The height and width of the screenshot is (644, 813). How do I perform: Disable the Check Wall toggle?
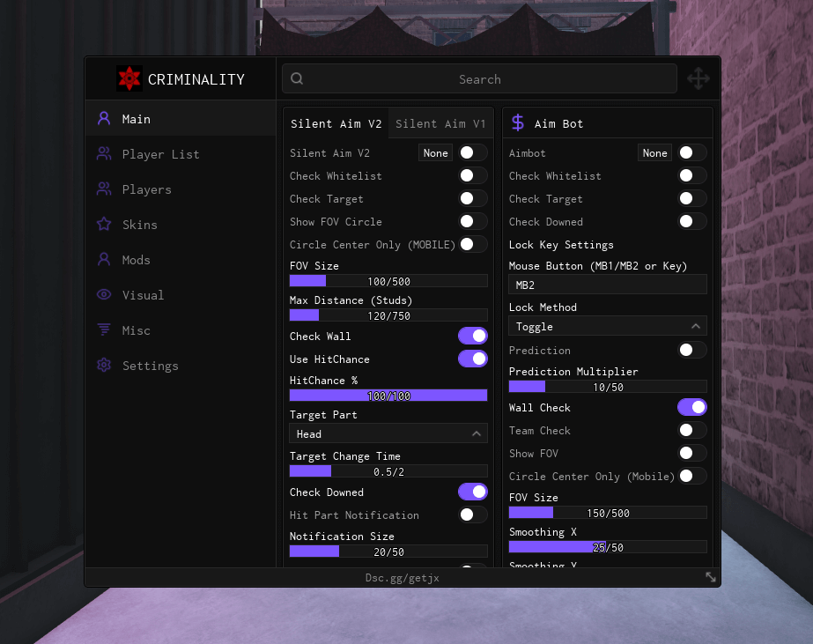(x=473, y=336)
